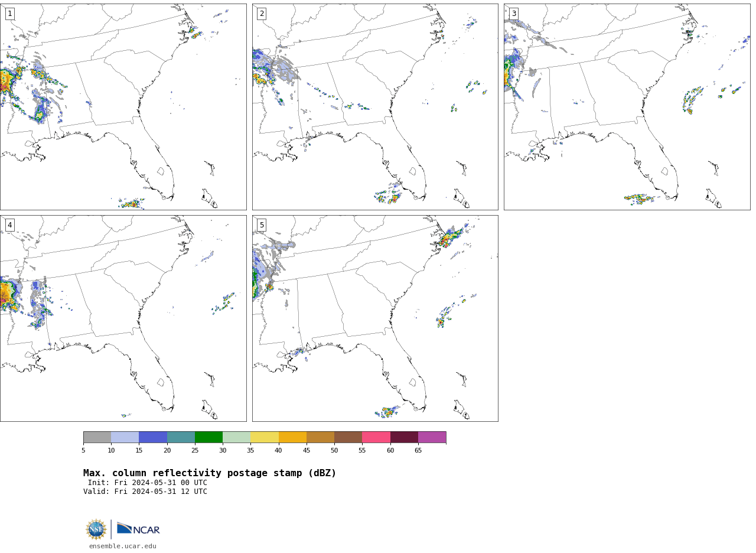756x553 pixels.
Task: Click the purple 65+ dBZ swatch
Action: pos(432,437)
